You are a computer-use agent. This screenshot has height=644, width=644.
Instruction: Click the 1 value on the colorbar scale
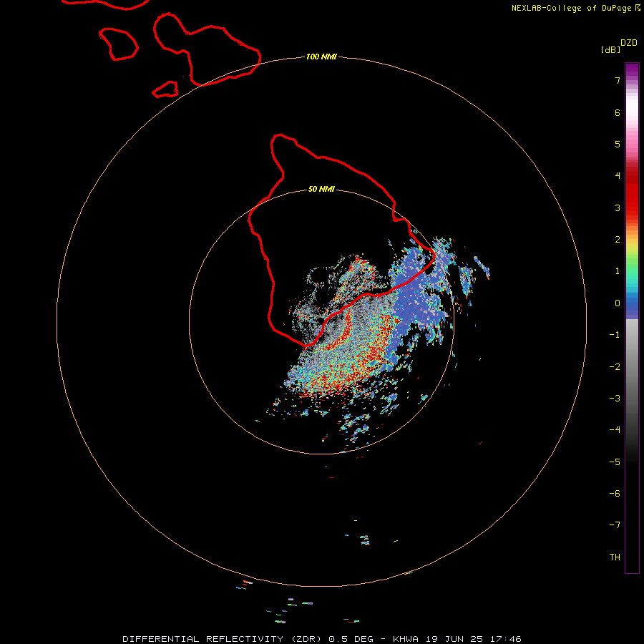click(x=618, y=271)
